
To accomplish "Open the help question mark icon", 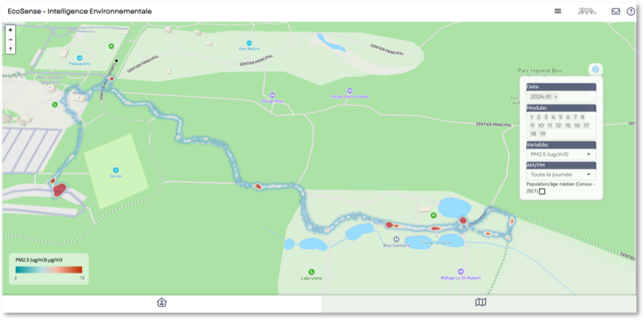I will tap(630, 11).
